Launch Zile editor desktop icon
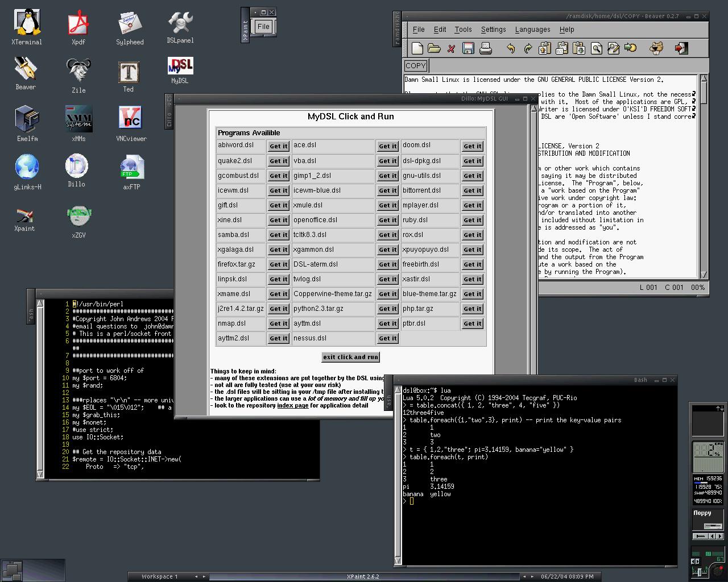728x582 pixels. (x=78, y=75)
